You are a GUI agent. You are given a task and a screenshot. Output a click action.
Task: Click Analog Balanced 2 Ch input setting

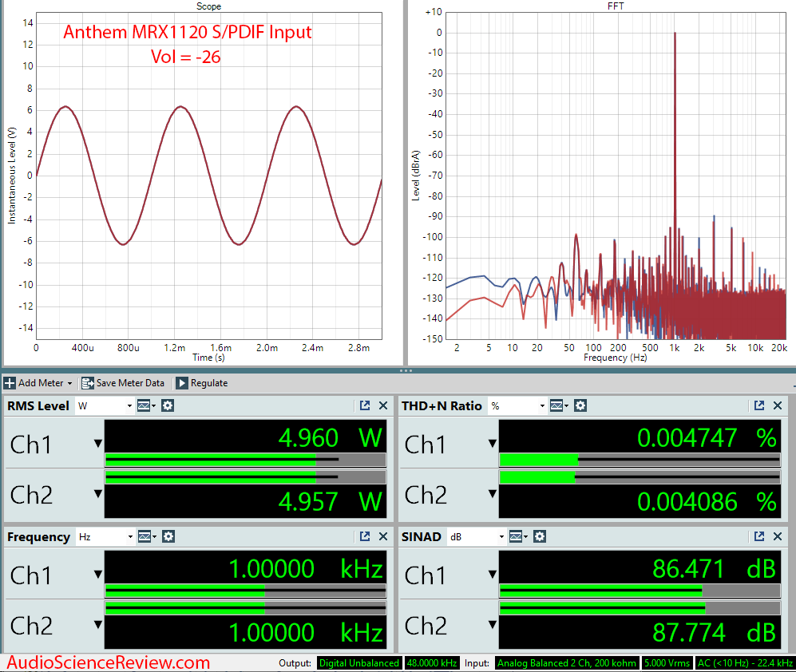tap(567, 663)
